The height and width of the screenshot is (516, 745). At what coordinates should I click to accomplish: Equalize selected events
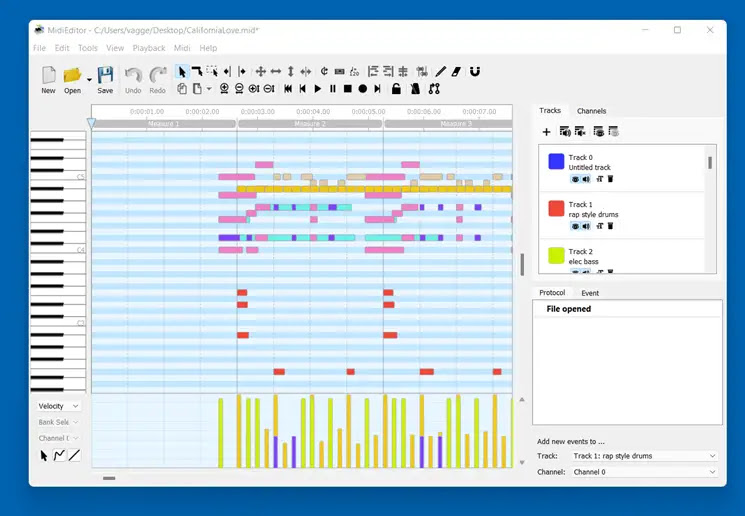click(x=403, y=72)
